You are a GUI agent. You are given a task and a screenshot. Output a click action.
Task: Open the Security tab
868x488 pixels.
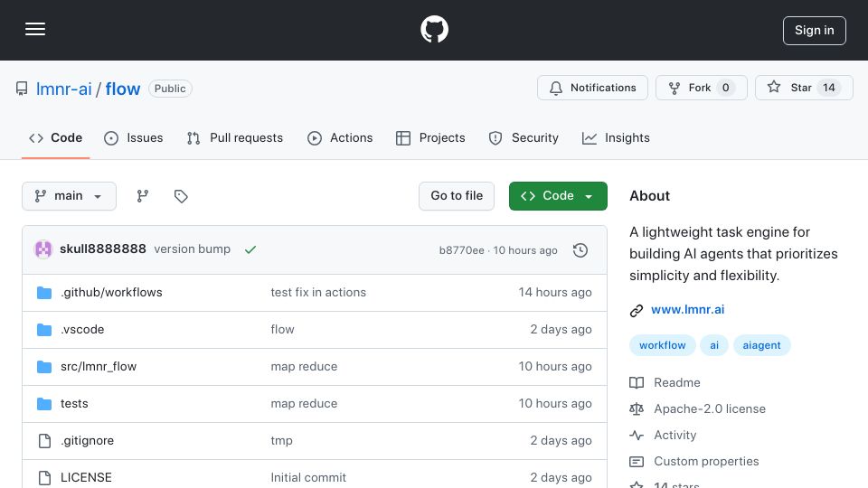coord(524,137)
